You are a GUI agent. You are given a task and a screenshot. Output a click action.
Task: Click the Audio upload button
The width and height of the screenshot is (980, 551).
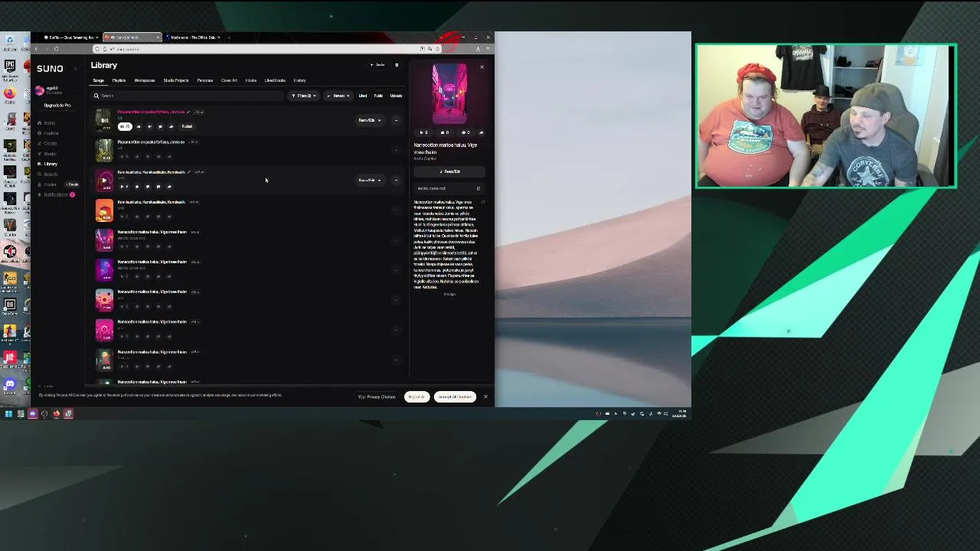378,65
